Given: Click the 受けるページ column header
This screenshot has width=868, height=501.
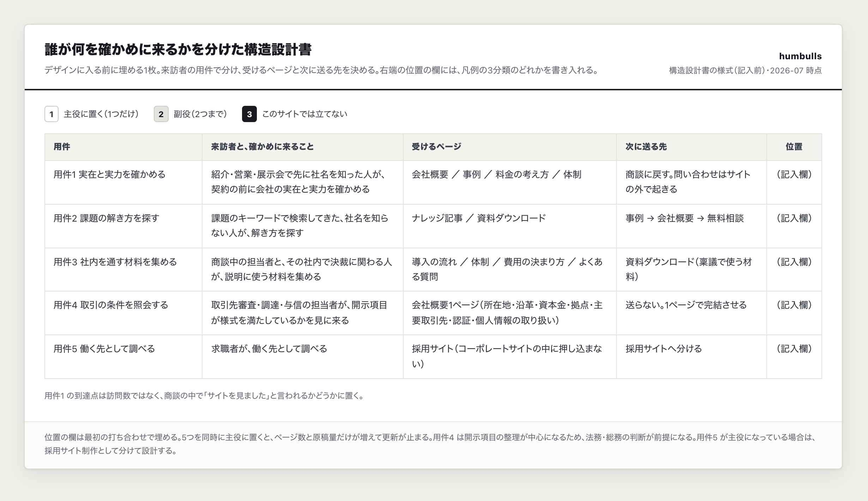Looking at the screenshot, I should click(x=510, y=147).
